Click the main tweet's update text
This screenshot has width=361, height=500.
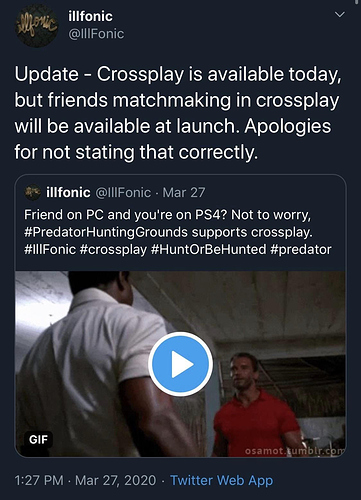click(x=178, y=113)
